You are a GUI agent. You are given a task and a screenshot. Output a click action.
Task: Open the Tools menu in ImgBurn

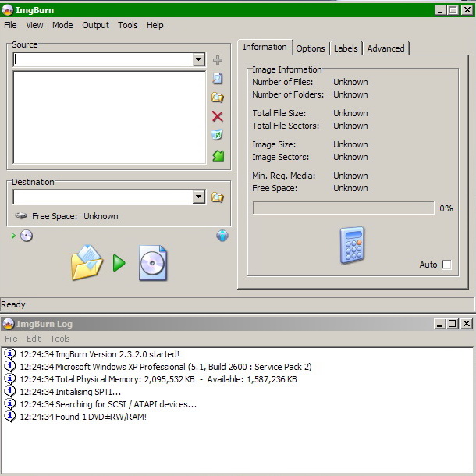tap(128, 25)
